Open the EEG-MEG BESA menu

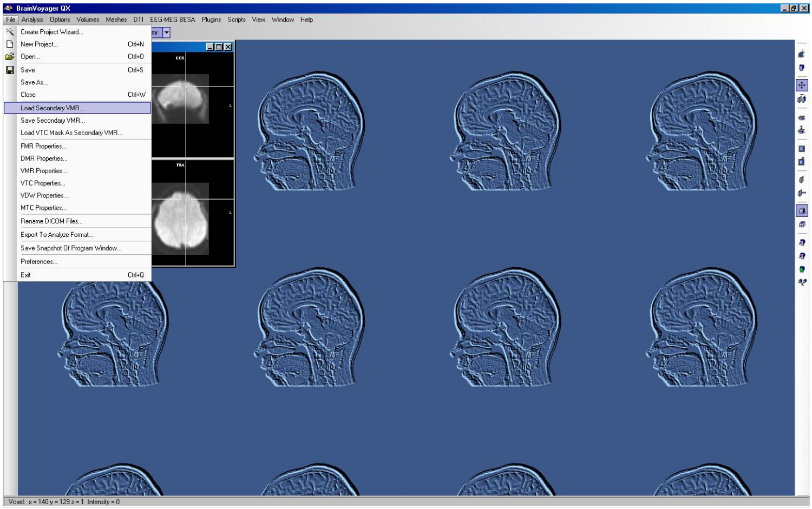(173, 19)
